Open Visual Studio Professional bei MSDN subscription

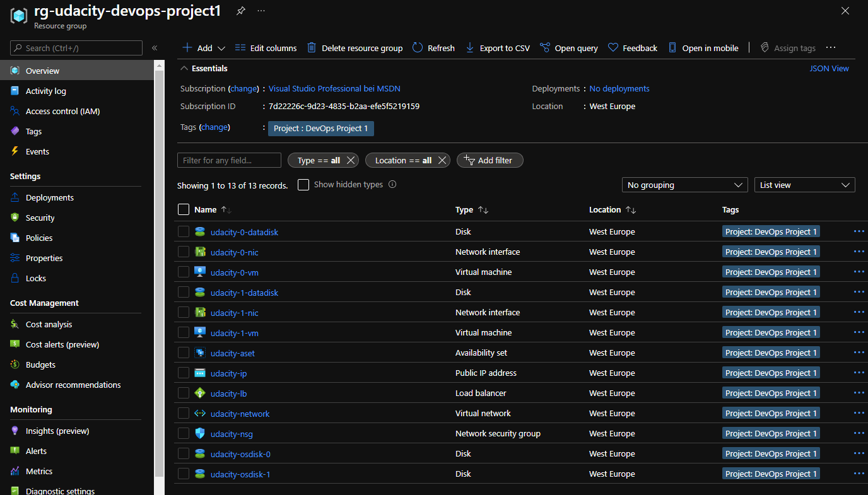tap(334, 88)
